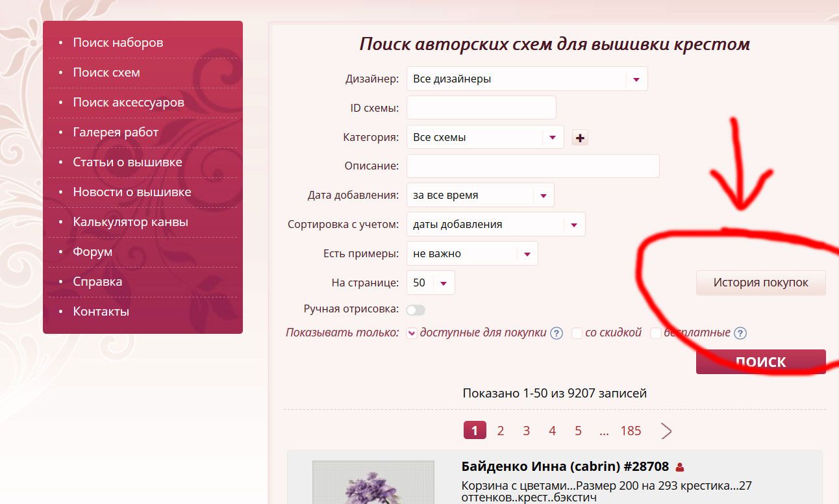The image size is (839, 504).
Task: Click the plus icon beside Категория
Action: pyautogui.click(x=580, y=138)
